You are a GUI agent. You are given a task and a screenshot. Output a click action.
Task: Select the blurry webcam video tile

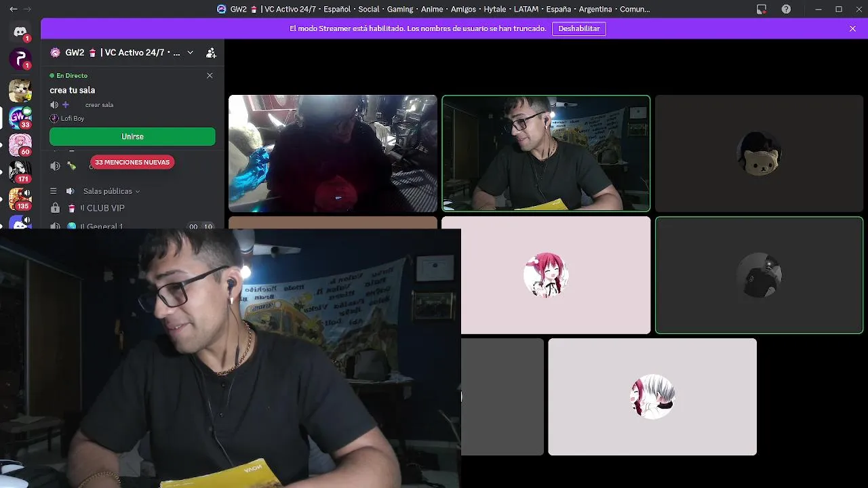[x=333, y=153]
